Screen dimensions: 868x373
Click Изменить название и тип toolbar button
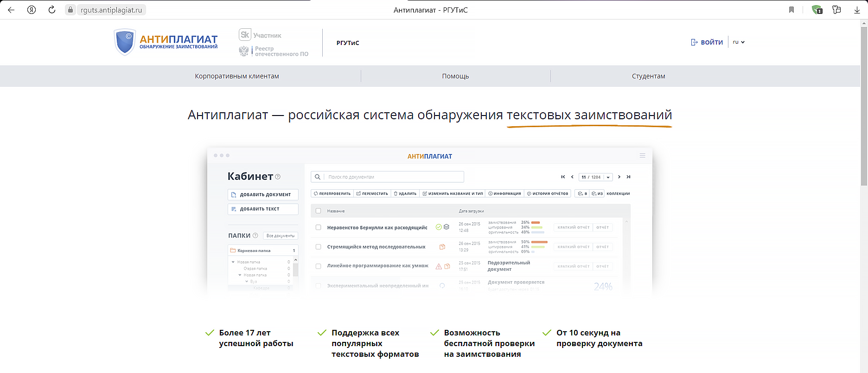pos(453,193)
